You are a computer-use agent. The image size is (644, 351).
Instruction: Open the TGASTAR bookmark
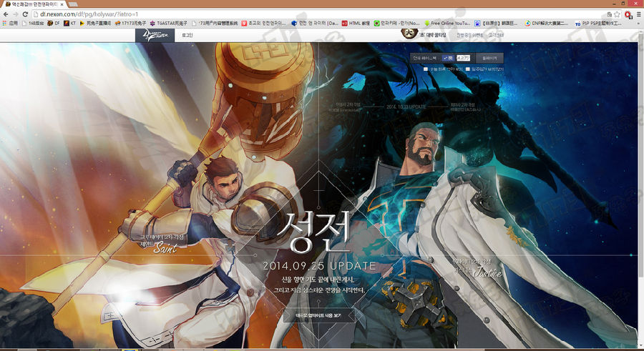coord(168,24)
